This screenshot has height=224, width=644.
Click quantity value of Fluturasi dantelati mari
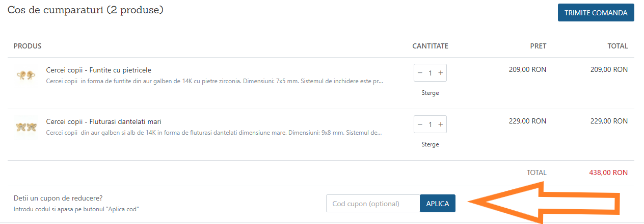[430, 125]
